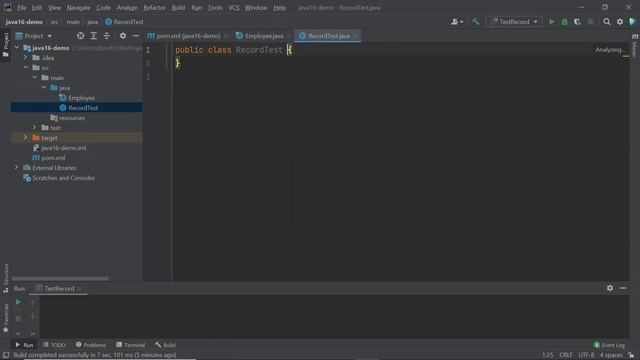
Task: Expand the test folder
Action: coord(35,128)
